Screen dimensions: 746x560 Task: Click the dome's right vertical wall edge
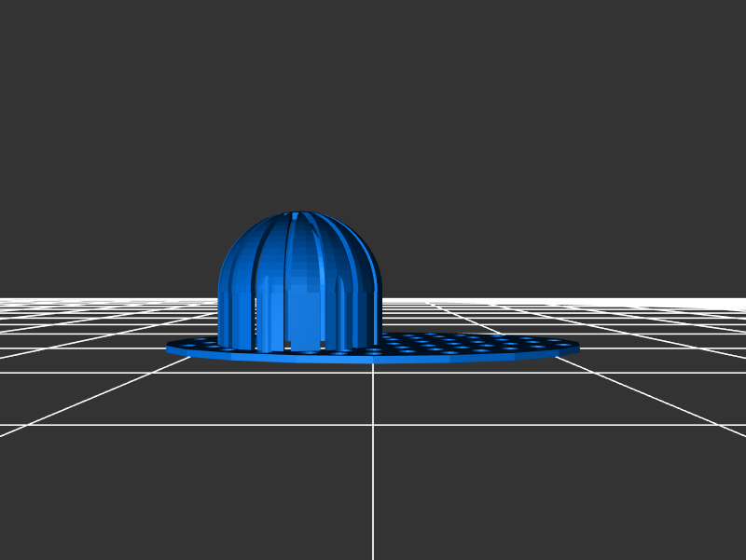[x=378, y=317]
